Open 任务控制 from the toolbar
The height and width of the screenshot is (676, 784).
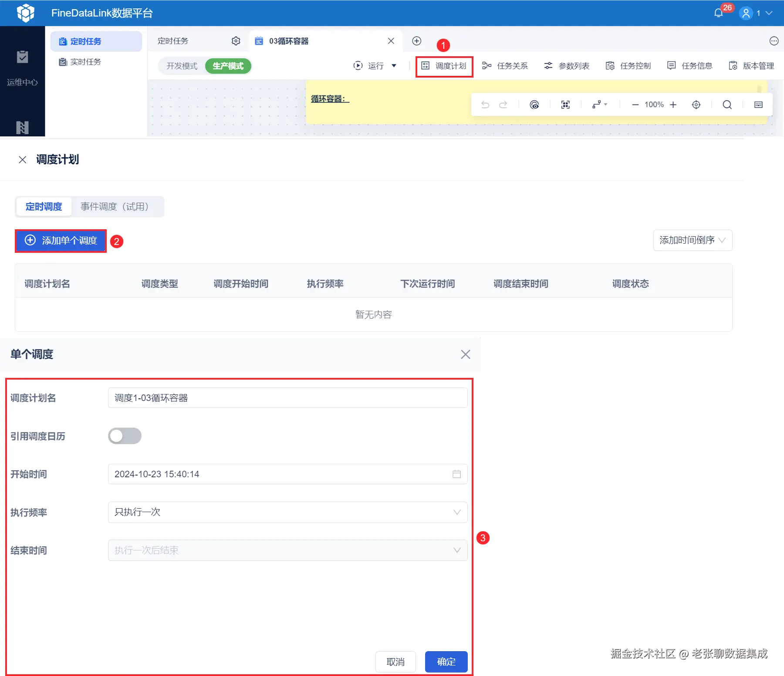pyautogui.click(x=628, y=66)
